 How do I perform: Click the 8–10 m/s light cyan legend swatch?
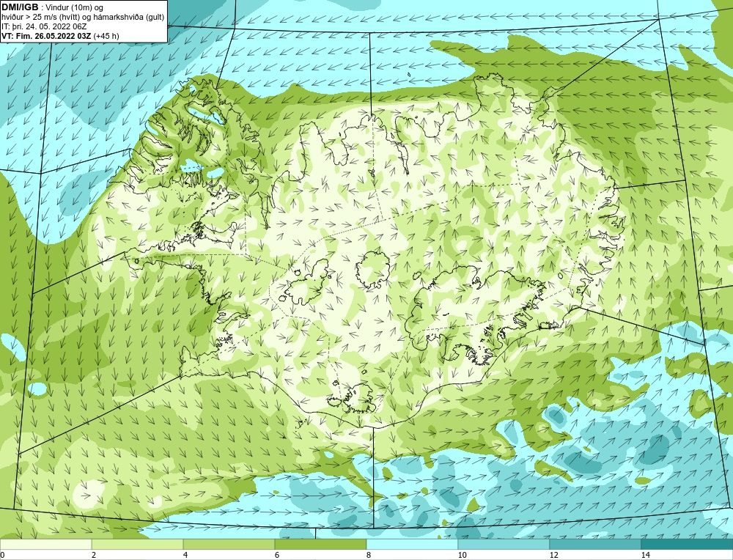412,544
